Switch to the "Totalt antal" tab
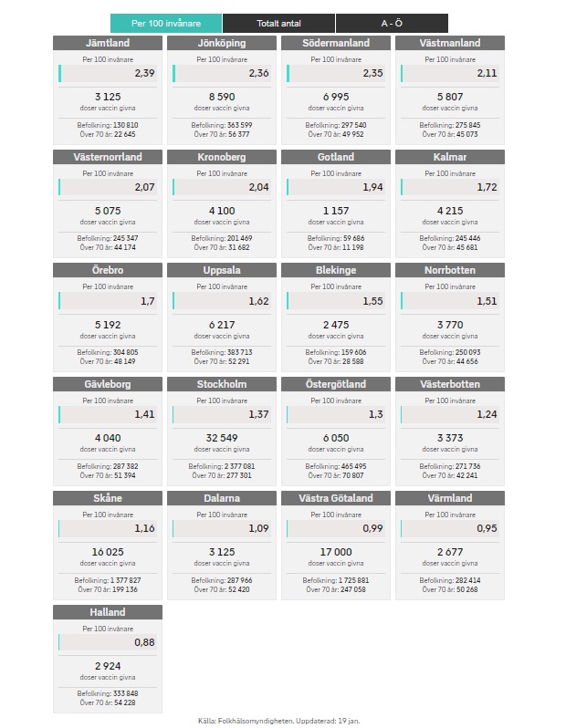This screenshot has height=728, width=566. click(x=278, y=23)
